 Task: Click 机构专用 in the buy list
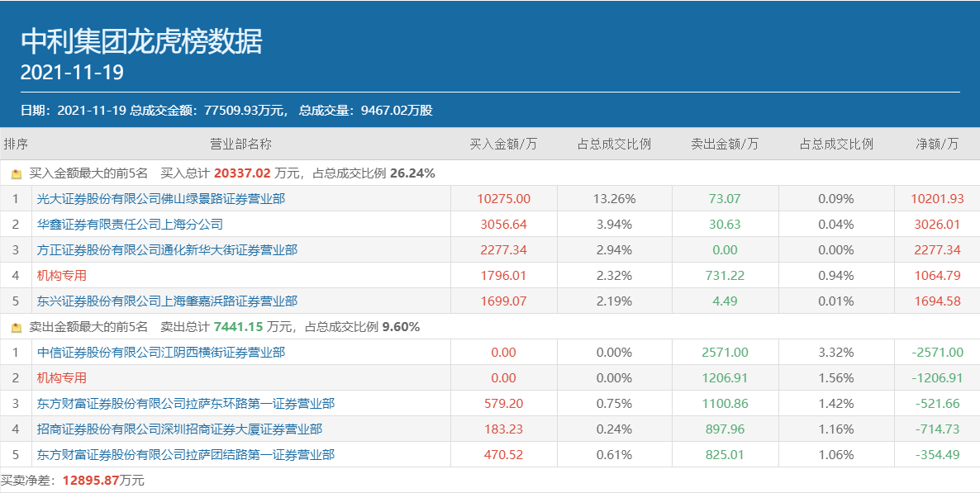62,276
